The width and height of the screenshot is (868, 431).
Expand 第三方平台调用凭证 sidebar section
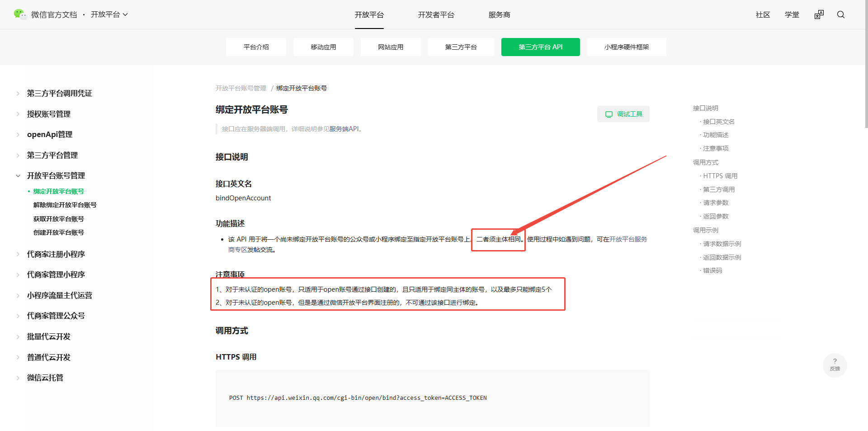tap(59, 93)
